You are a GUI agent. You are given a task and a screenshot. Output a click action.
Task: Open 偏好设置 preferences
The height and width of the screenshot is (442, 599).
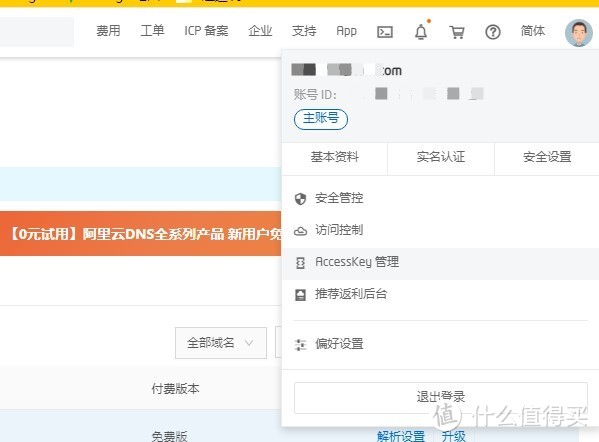coord(440,344)
